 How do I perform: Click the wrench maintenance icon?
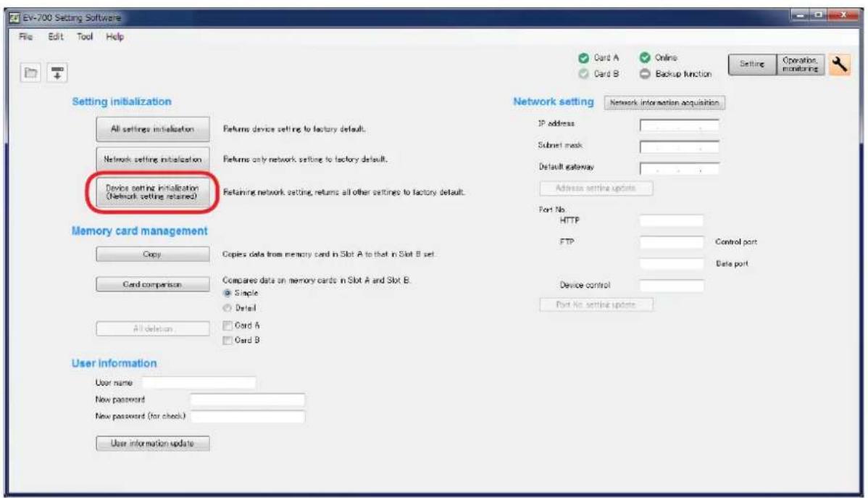839,65
